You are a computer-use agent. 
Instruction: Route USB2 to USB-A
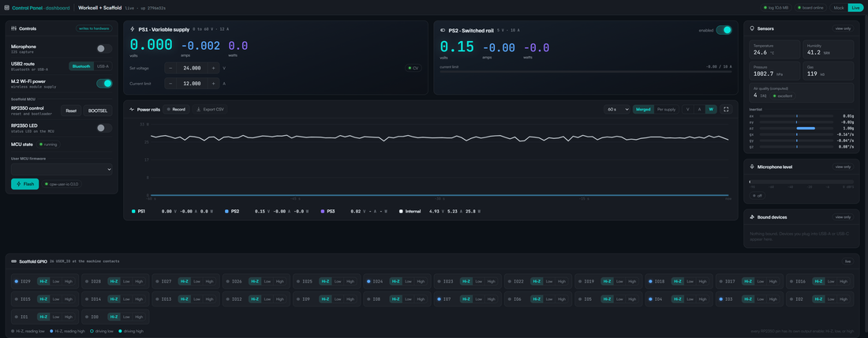coord(103,66)
